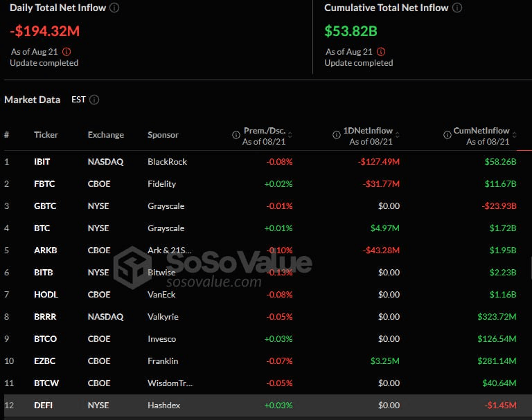Open the ARKB ticker
Image resolution: width=532 pixels, height=420 pixels.
click(x=46, y=250)
